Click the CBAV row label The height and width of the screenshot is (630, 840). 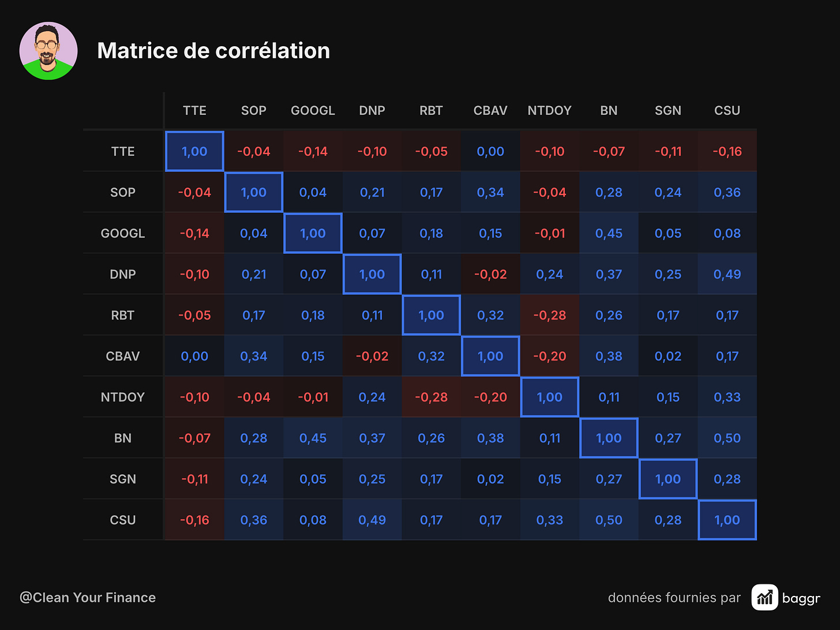tap(123, 356)
